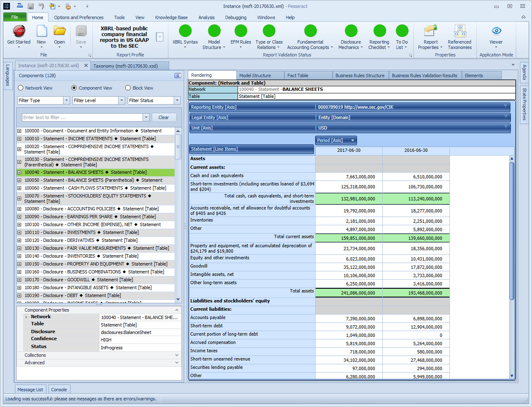Screen dimensions: 532x407
Task: Select 100170 - Disclosure - GOODWILL row
Action: [96, 280]
